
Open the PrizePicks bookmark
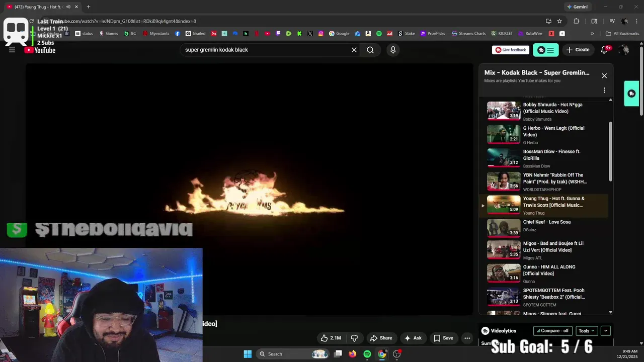[433, 34]
